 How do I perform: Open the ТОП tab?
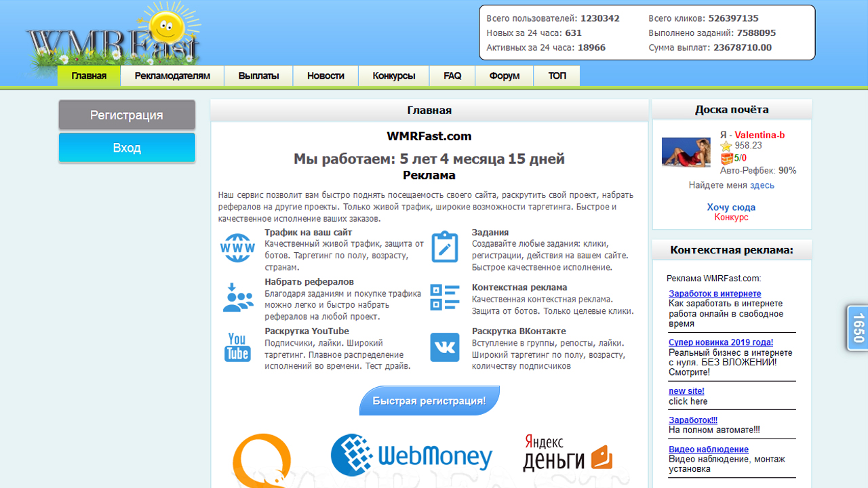[x=557, y=76]
